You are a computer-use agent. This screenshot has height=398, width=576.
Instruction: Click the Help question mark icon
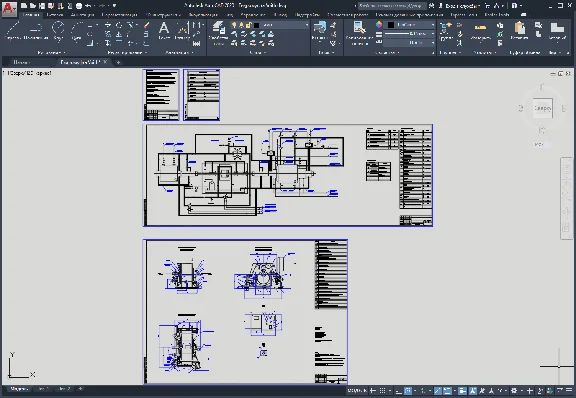515,6
